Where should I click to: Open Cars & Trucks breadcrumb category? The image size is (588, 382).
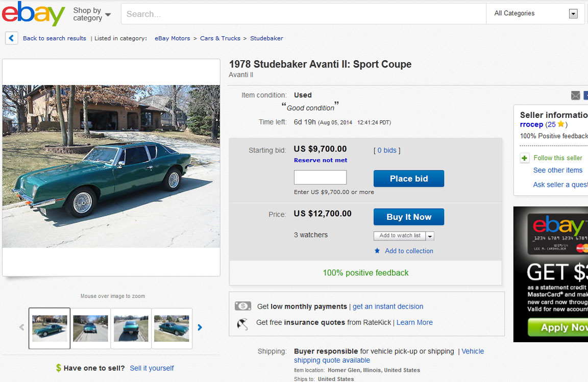click(x=220, y=38)
